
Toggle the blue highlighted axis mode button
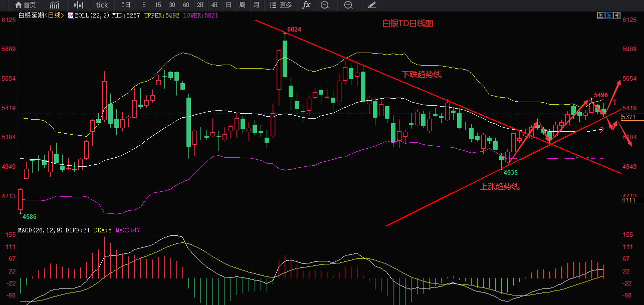pyautogui.click(x=609, y=16)
